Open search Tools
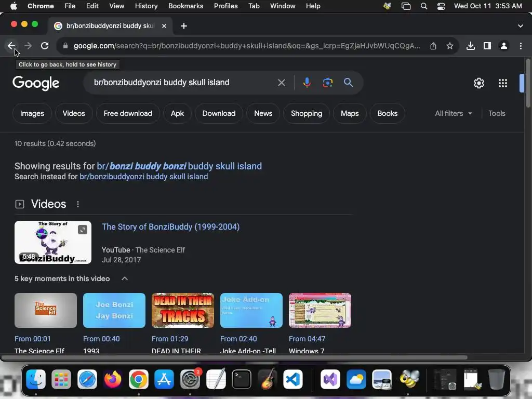The image size is (532, 399). [x=497, y=113]
